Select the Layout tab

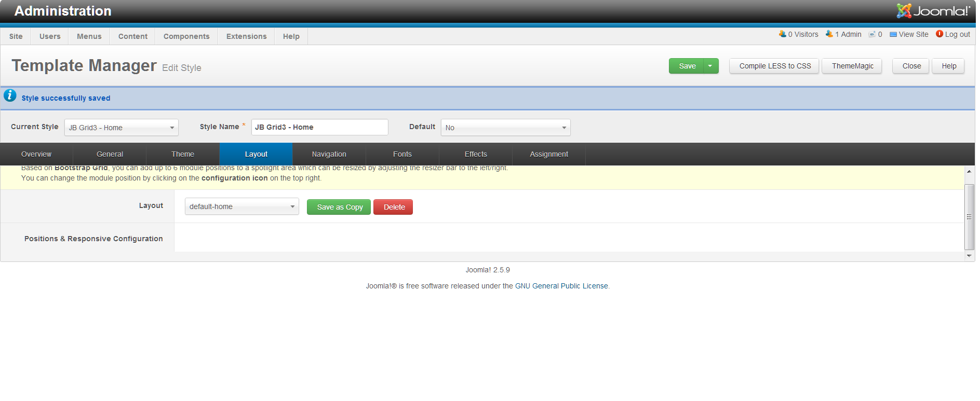coord(256,154)
